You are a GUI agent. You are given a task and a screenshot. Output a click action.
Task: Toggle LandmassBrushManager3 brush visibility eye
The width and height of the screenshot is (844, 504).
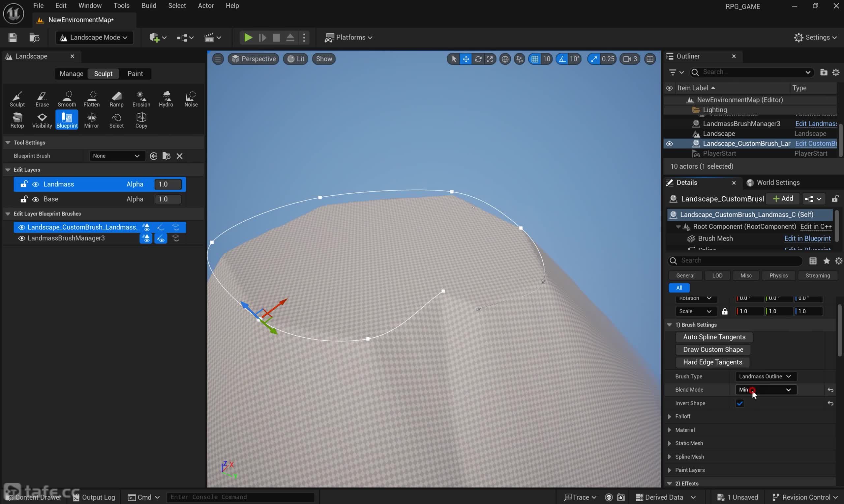(21, 238)
